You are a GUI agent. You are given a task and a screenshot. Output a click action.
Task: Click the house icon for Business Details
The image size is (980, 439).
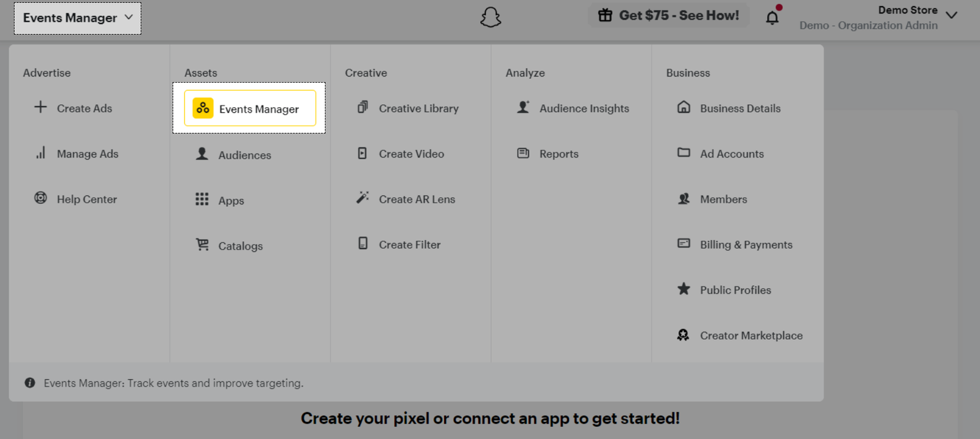[684, 107]
